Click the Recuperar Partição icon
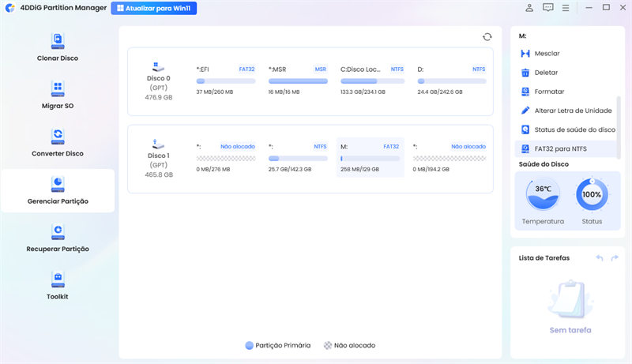 (58, 231)
